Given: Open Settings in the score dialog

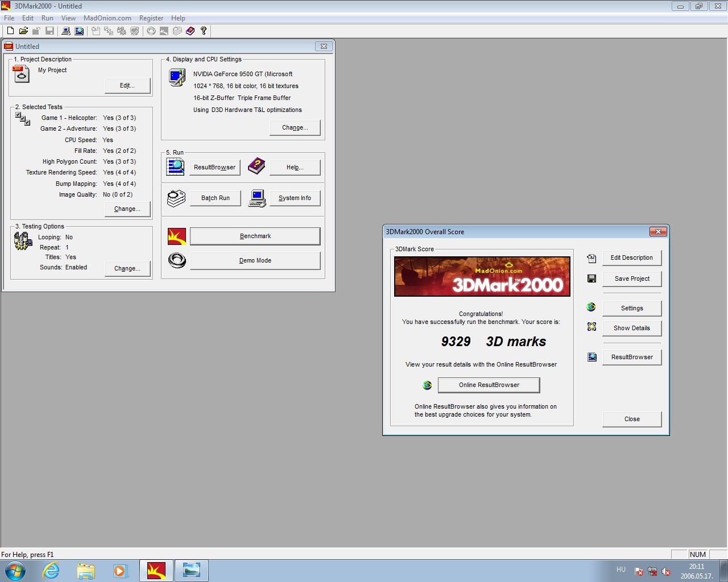Looking at the screenshot, I should point(632,309).
